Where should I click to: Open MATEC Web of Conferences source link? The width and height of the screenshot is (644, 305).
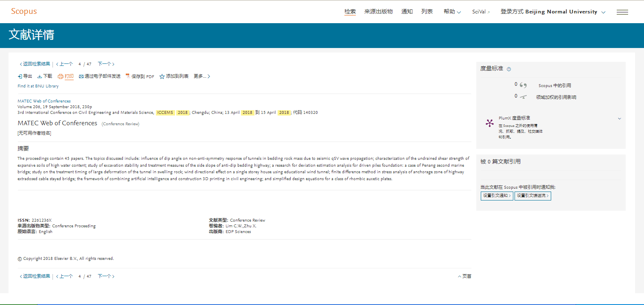pos(44,101)
